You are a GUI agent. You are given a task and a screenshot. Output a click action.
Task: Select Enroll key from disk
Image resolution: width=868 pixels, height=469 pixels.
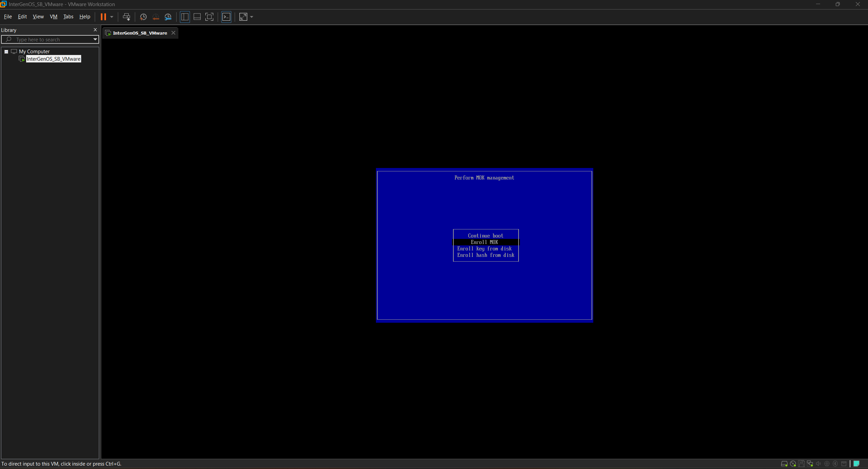coord(485,248)
